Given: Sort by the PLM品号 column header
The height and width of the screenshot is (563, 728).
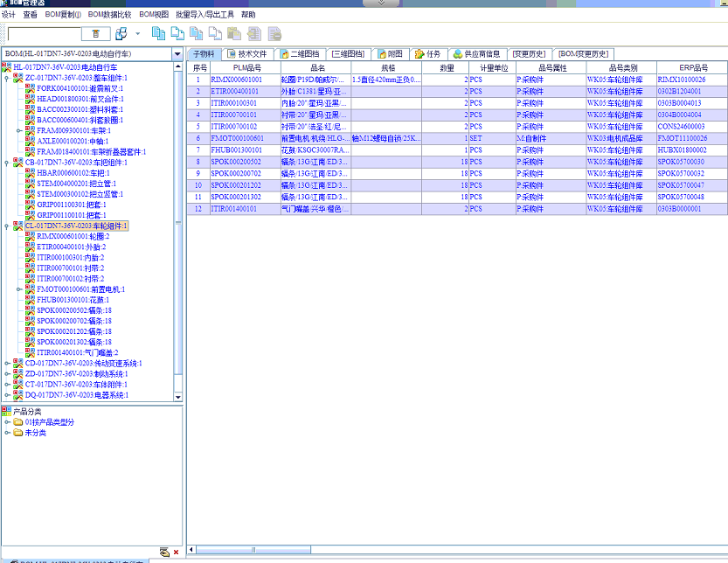Looking at the screenshot, I should (246, 67).
